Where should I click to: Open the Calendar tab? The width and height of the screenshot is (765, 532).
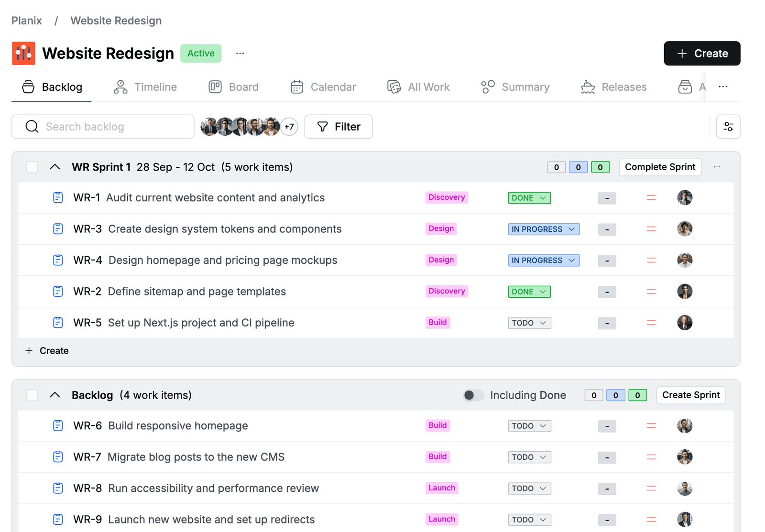[x=323, y=87]
